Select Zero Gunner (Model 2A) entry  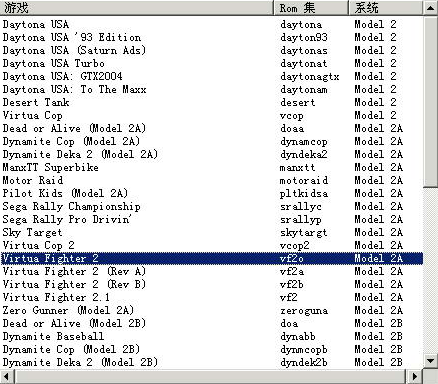(211, 310)
